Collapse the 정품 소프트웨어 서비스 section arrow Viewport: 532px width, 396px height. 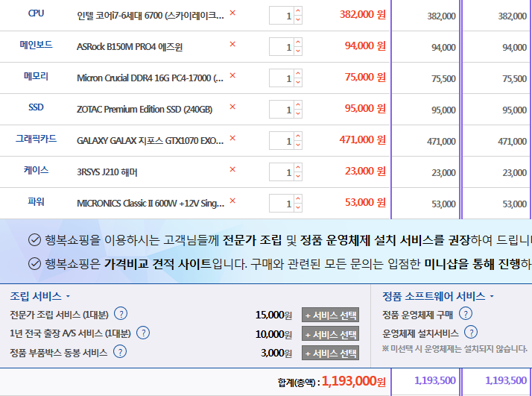(x=492, y=297)
